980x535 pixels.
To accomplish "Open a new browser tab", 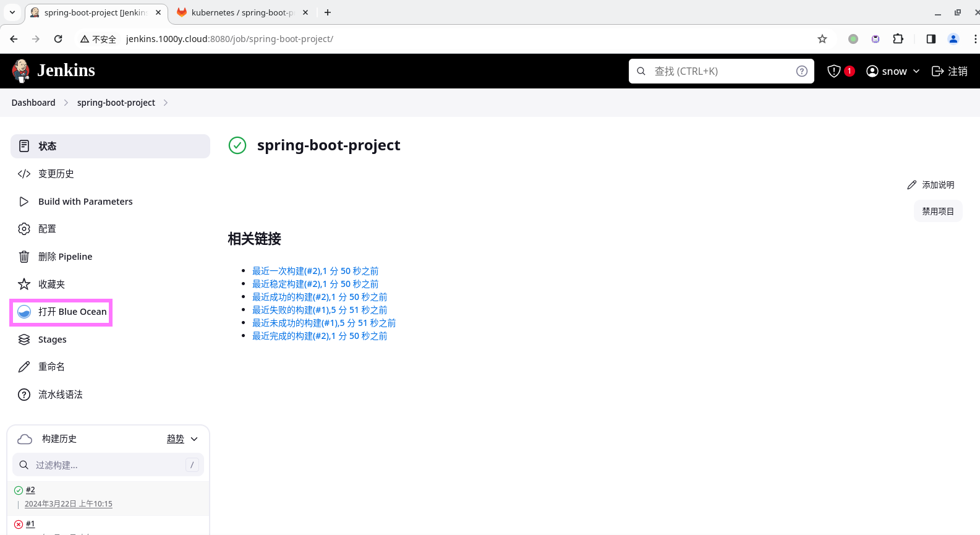I will [328, 12].
